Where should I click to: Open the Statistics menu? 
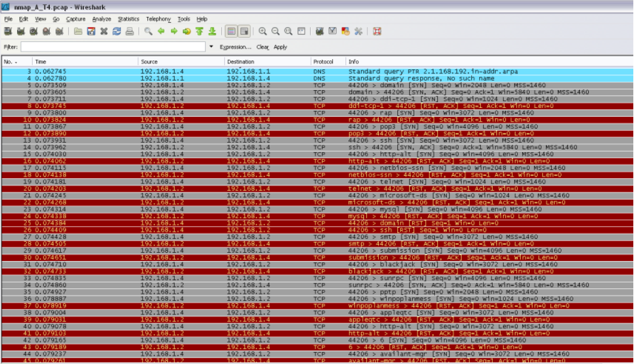click(129, 19)
